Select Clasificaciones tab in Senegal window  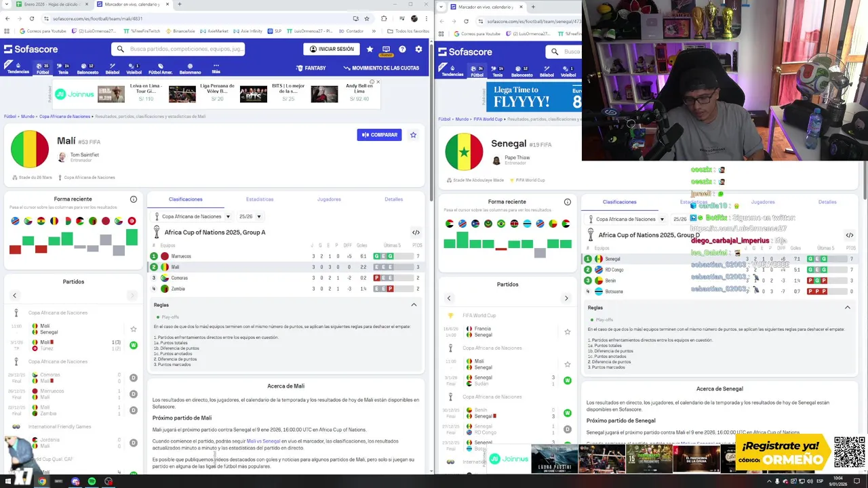620,202
